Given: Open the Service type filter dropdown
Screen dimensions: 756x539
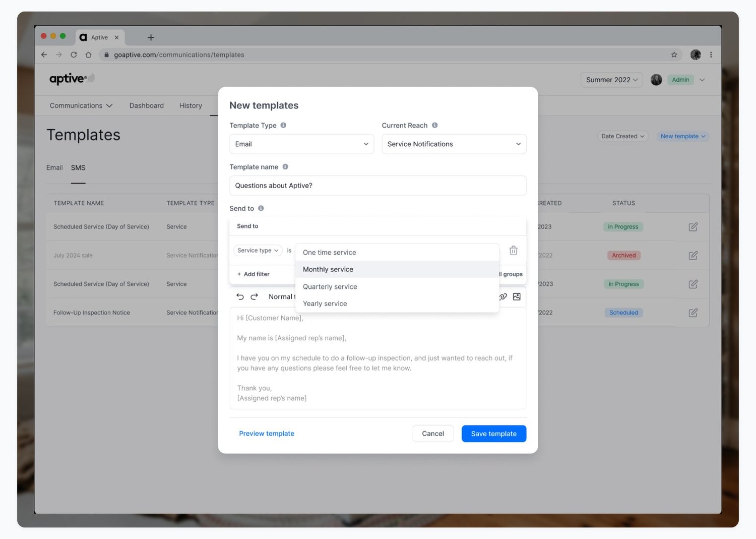Looking at the screenshot, I should 258,250.
